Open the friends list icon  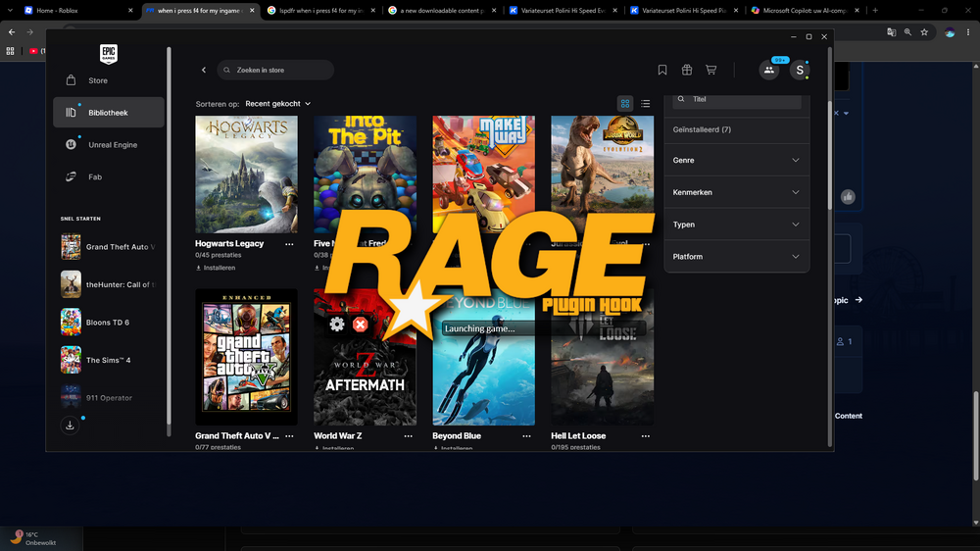(769, 70)
